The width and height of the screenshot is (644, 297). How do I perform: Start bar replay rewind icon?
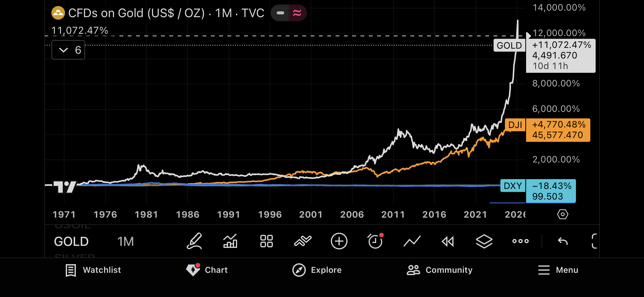[448, 241]
